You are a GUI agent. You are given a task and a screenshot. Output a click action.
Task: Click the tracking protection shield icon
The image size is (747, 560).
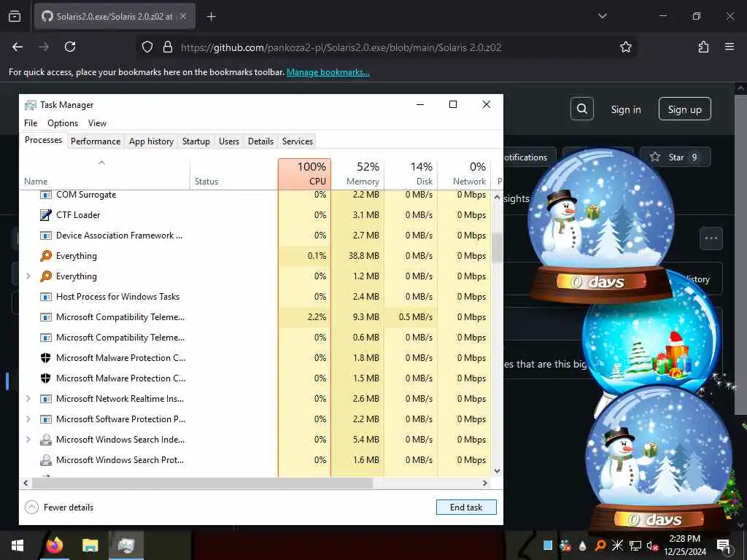click(147, 47)
